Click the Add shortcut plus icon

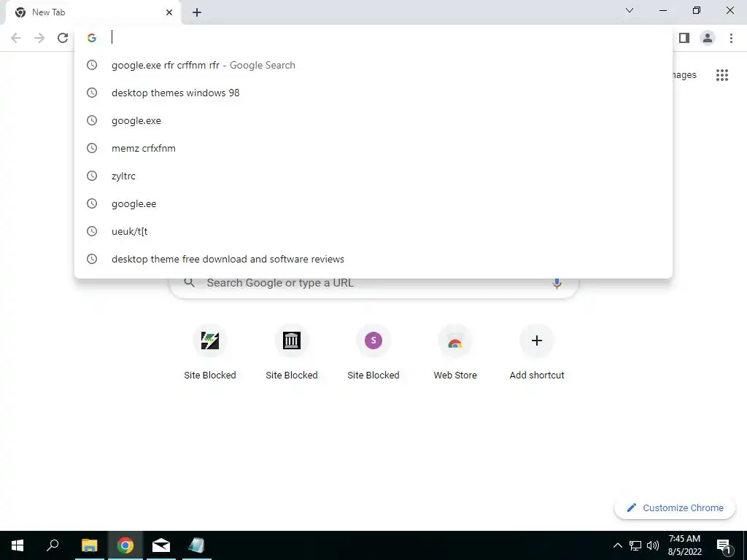537,341
